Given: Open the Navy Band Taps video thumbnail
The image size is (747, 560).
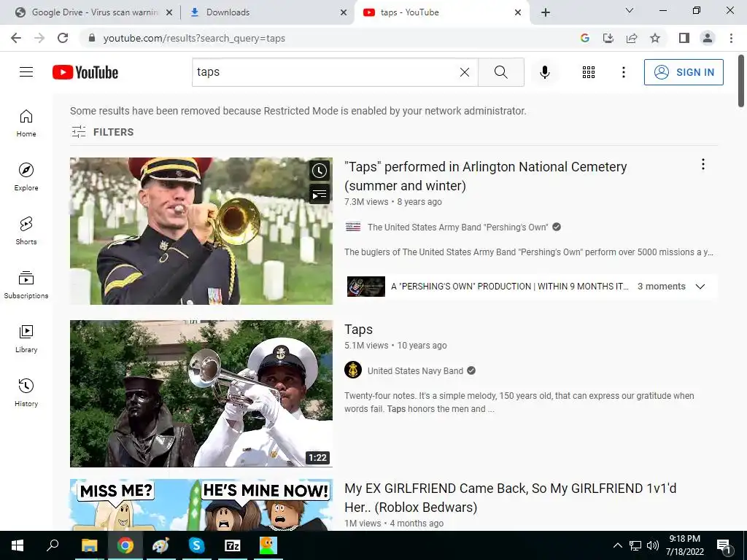Looking at the screenshot, I should 201,393.
